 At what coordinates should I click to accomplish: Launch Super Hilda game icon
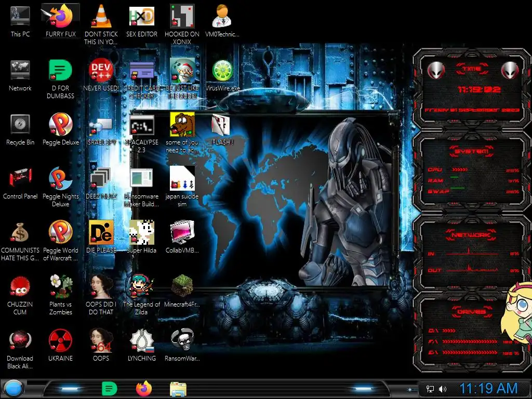[142, 232]
